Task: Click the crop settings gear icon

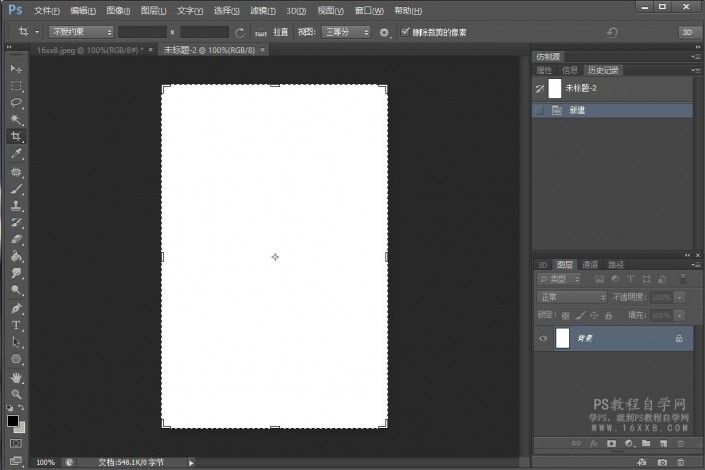Action: coord(384,32)
